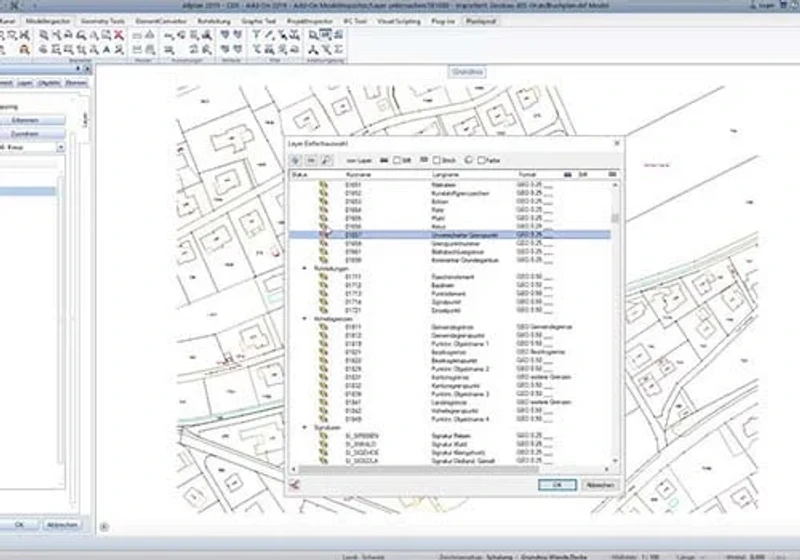Click the orange highlighted icon in the ribbon's second row
800x560 pixels.
tap(24, 49)
